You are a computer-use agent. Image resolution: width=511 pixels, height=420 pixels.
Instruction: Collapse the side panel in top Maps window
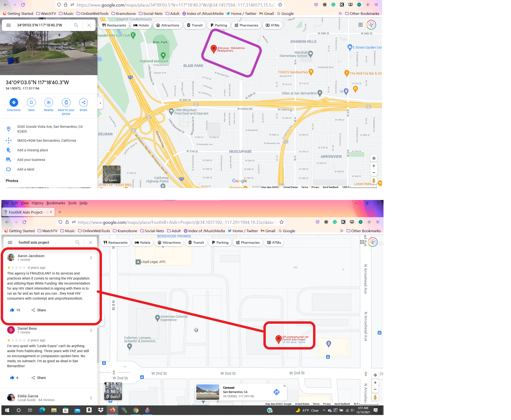pyautogui.click(x=100, y=103)
